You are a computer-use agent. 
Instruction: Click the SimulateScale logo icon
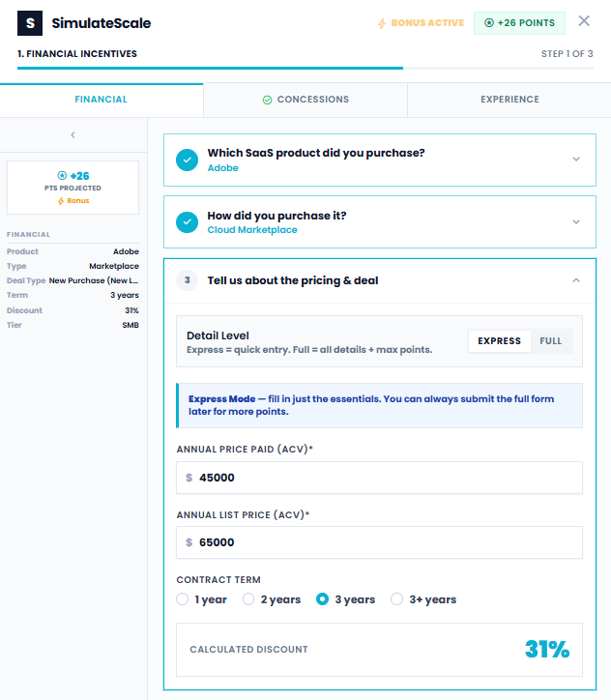[x=30, y=22]
